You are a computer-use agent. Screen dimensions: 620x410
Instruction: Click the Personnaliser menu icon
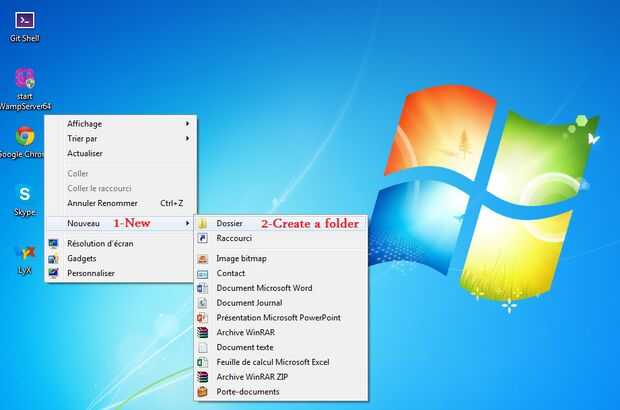[x=53, y=273]
